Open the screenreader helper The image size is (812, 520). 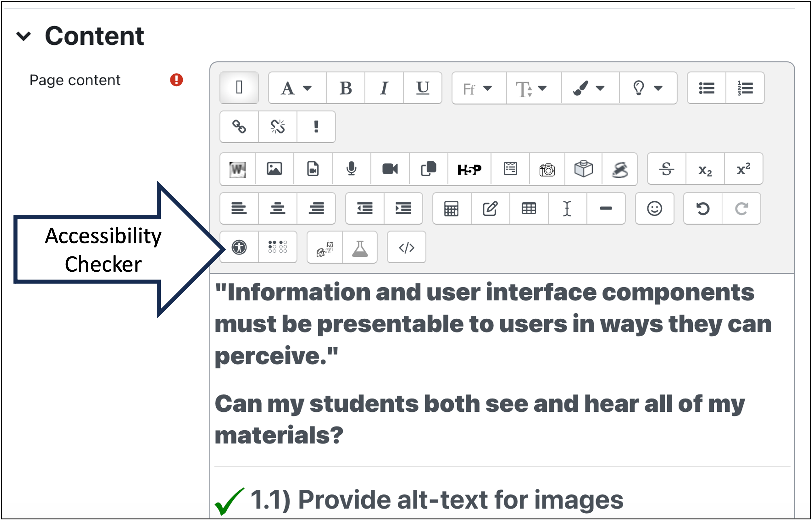(277, 247)
